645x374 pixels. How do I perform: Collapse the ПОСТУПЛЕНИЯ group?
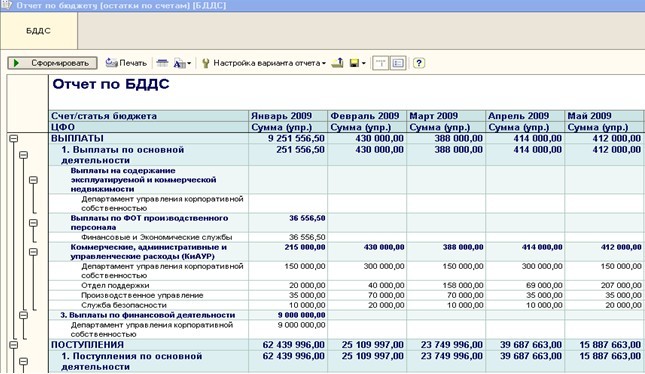(14, 345)
